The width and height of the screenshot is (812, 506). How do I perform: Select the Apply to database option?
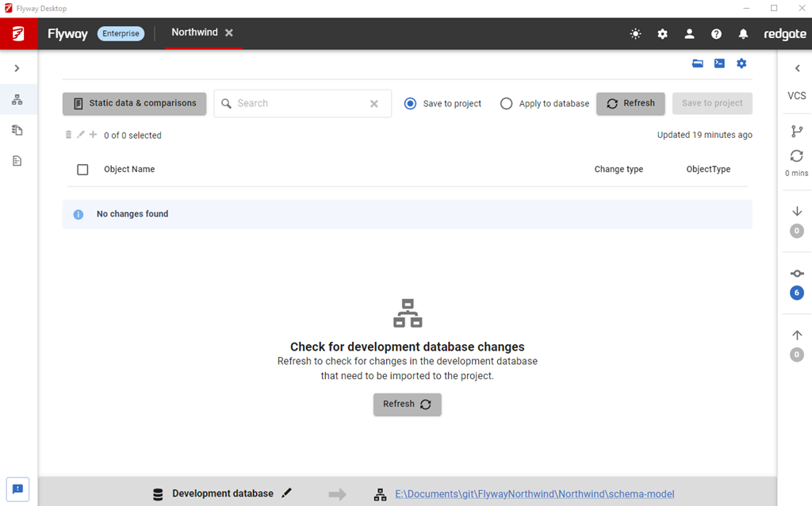506,104
